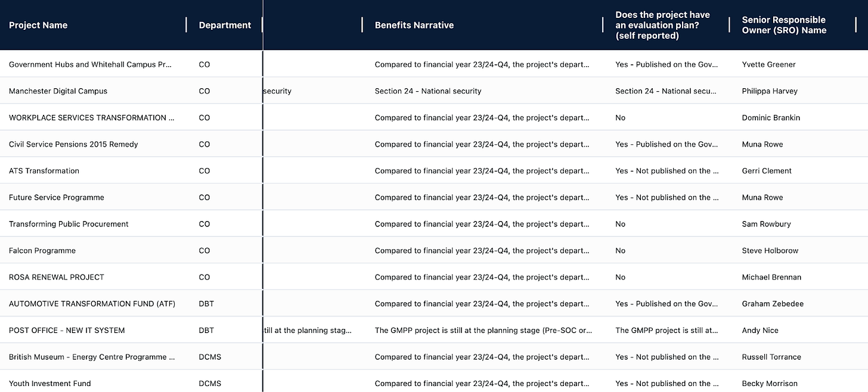This screenshot has width=868, height=392.
Task: Select the Government Hubs and Whitehall Campus project
Action: [x=91, y=64]
